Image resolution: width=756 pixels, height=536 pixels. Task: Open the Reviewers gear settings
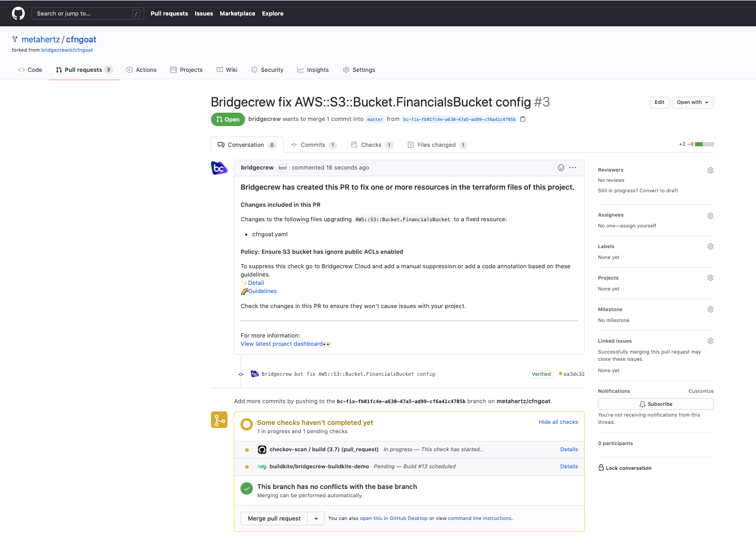click(x=710, y=170)
